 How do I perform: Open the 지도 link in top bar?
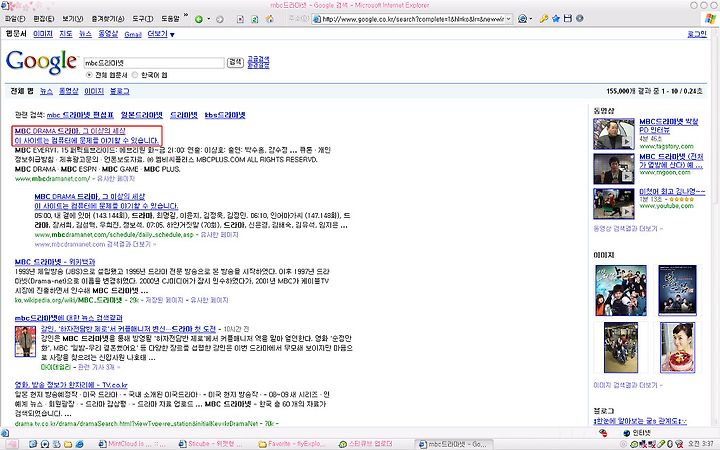click(66, 34)
